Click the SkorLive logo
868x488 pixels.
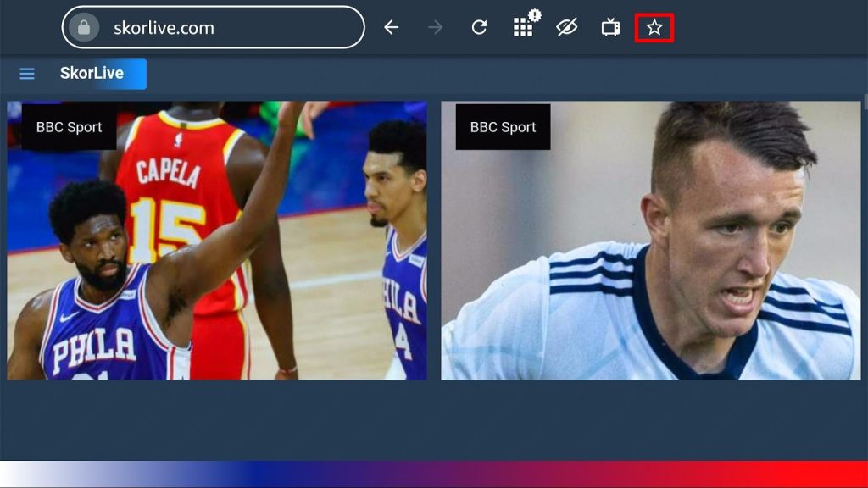[92, 74]
